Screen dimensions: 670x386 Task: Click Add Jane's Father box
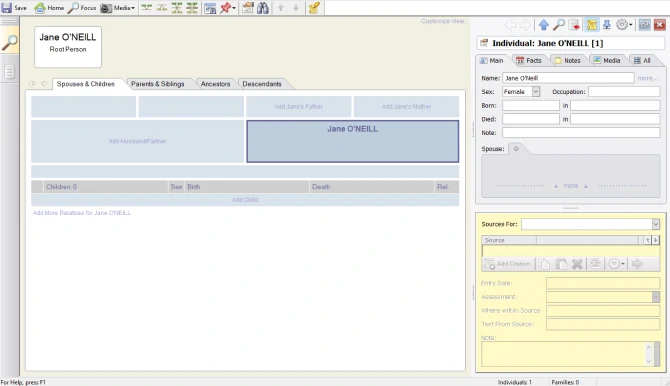299,106
